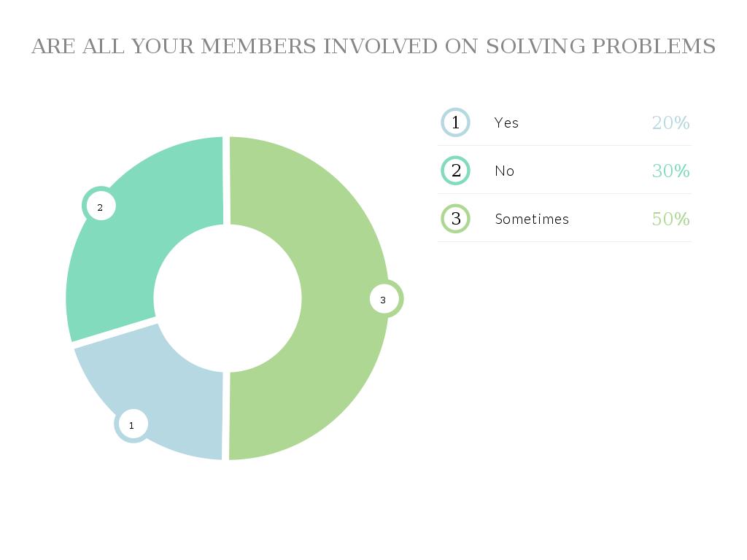Click the 20% value in the legend

670,122
